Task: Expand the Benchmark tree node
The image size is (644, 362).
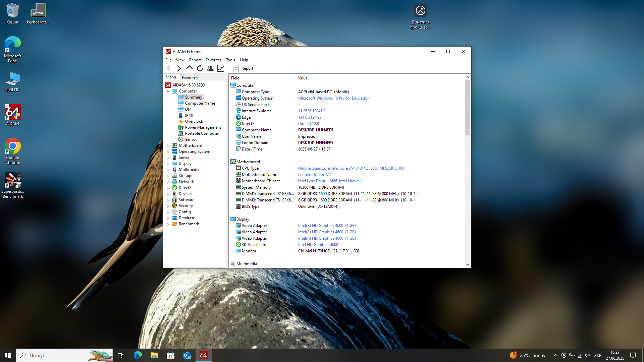Action: pyautogui.click(x=168, y=224)
